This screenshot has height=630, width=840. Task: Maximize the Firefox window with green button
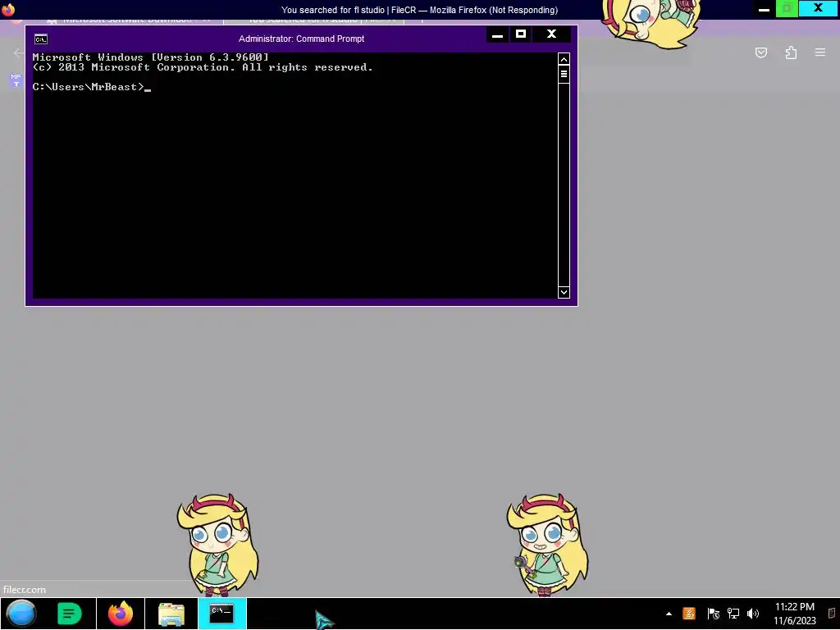[787, 9]
